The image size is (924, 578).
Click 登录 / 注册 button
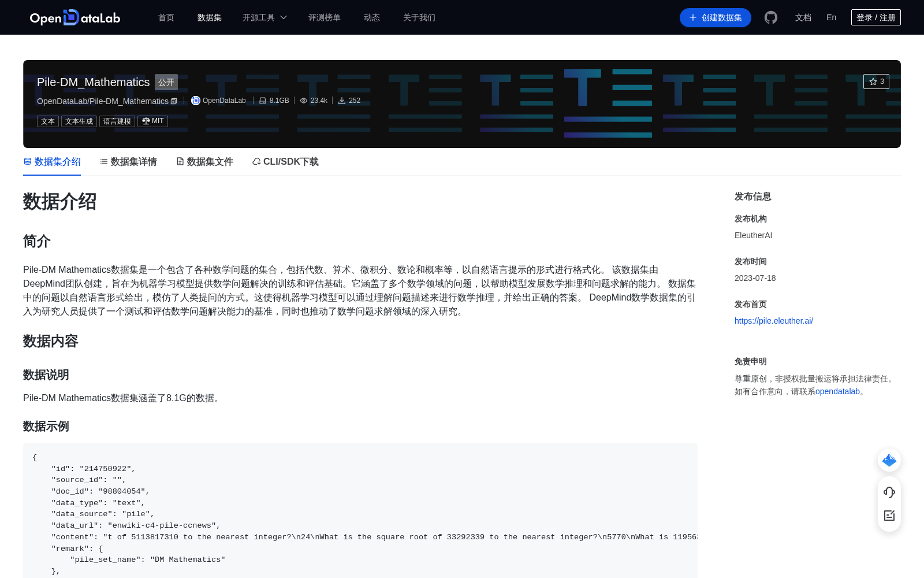[876, 17]
